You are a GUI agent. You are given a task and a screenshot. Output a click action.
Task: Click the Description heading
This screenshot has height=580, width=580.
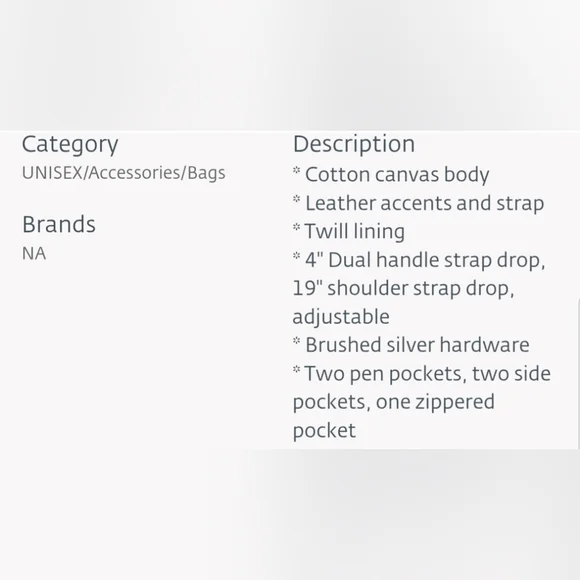click(354, 144)
